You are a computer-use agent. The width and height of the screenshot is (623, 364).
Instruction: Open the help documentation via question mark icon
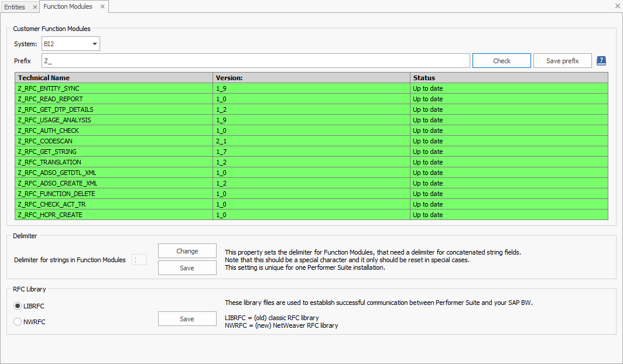601,60
